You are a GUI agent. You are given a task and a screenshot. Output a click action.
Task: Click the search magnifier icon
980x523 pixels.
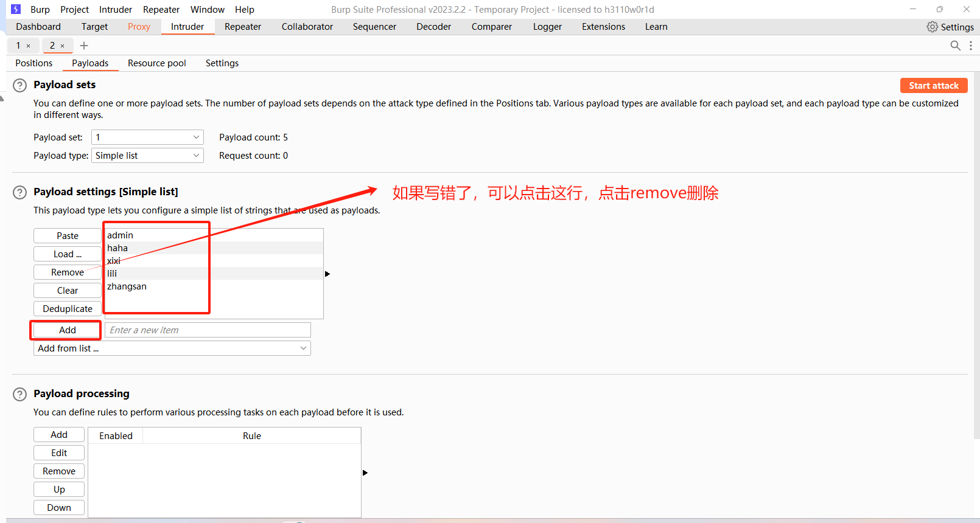tap(955, 46)
